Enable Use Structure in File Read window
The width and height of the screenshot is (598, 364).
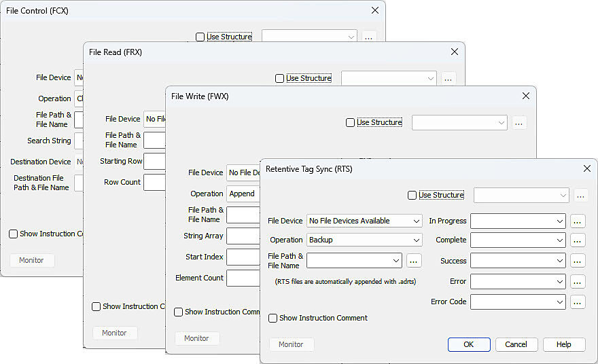coord(279,79)
